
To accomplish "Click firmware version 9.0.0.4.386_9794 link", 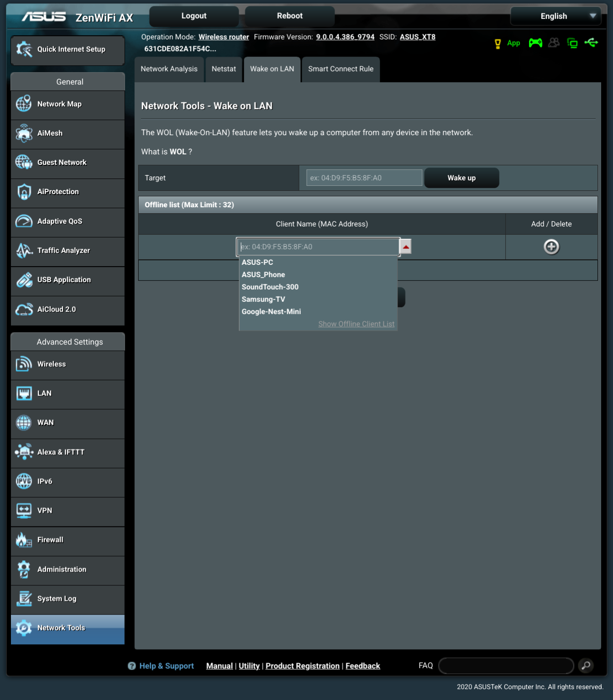I will click(x=345, y=37).
